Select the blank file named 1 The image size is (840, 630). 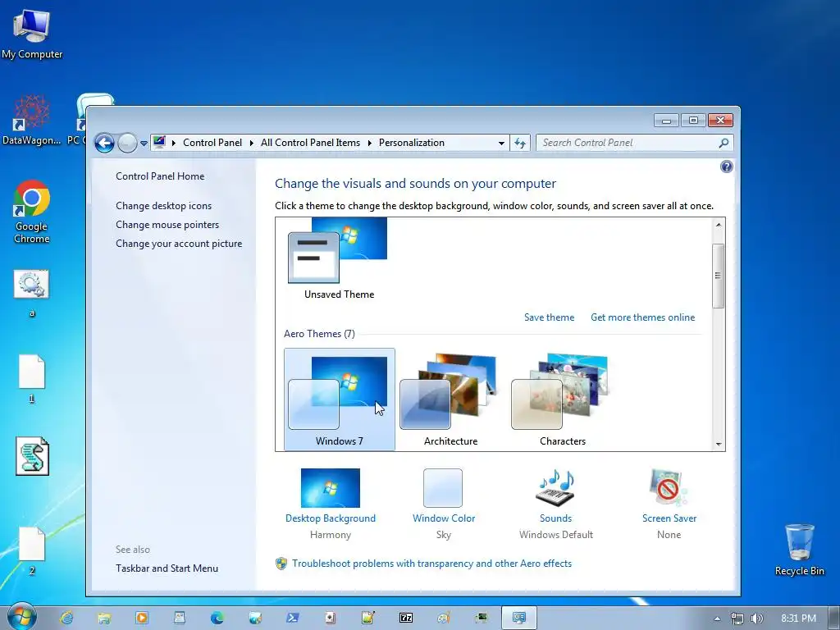coord(32,378)
